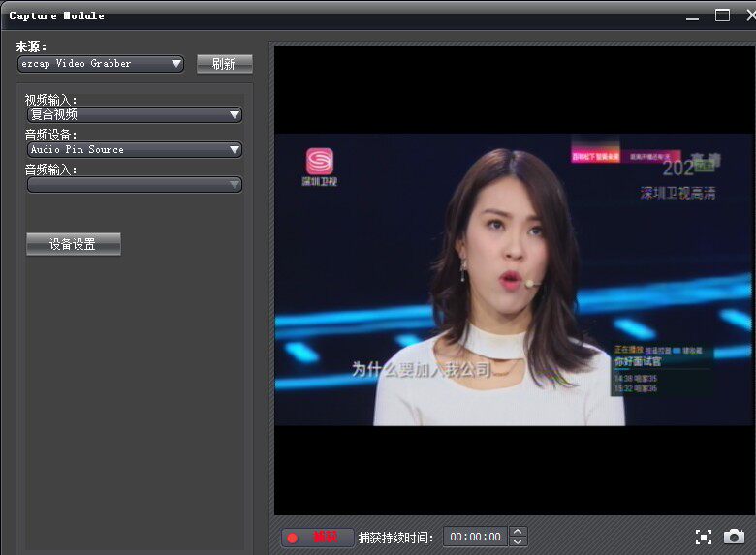Image resolution: width=756 pixels, height=555 pixels.
Task: Click the capture duration time field
Action: (475, 537)
